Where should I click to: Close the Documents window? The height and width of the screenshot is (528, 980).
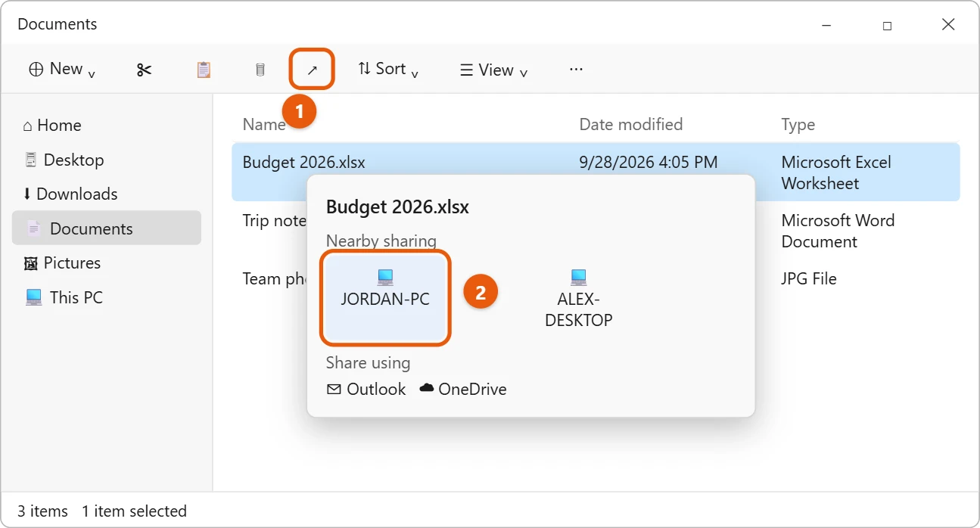948,25
